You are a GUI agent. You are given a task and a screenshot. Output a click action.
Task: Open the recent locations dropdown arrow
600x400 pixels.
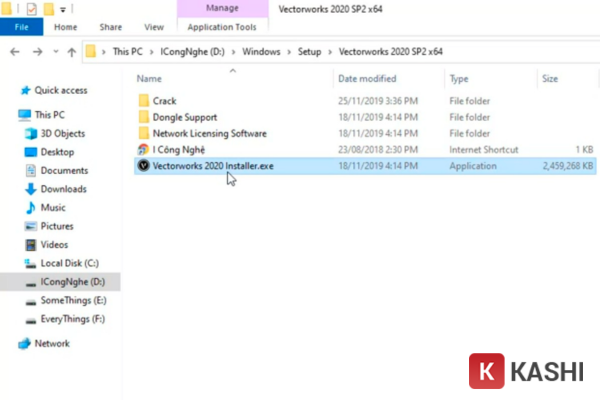pos(56,52)
